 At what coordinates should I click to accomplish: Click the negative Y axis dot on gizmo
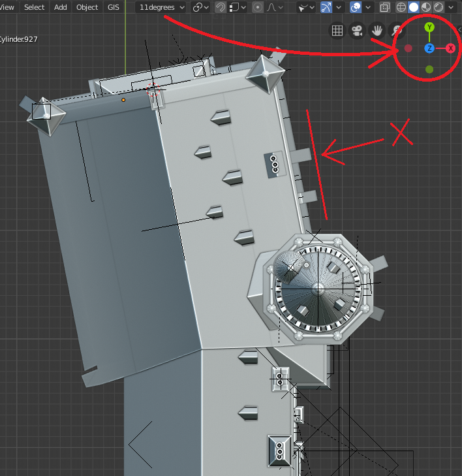(429, 69)
